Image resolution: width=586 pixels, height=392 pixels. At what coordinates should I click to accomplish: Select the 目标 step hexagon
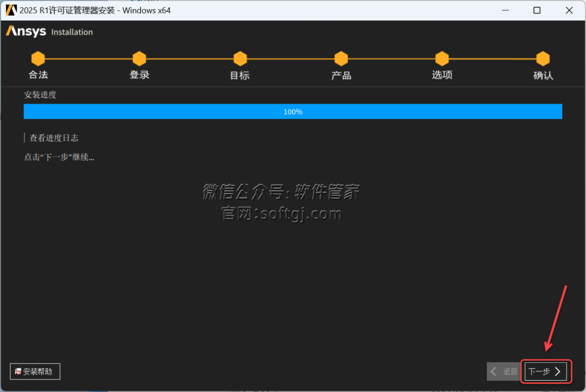click(x=240, y=59)
